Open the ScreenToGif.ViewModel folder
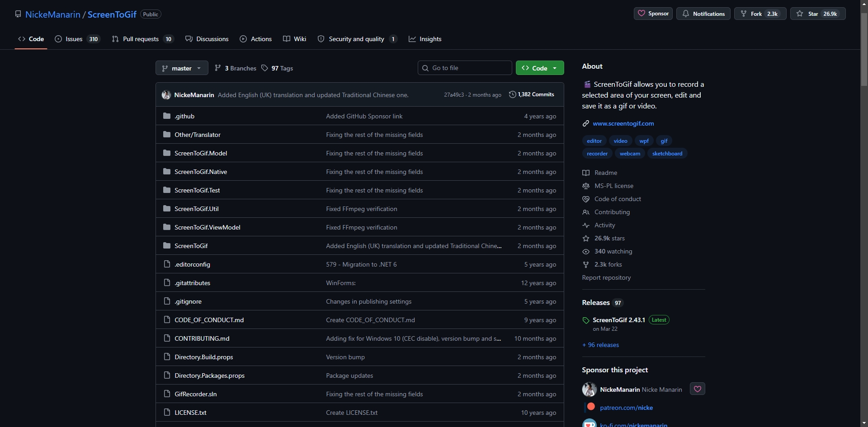 tap(208, 227)
